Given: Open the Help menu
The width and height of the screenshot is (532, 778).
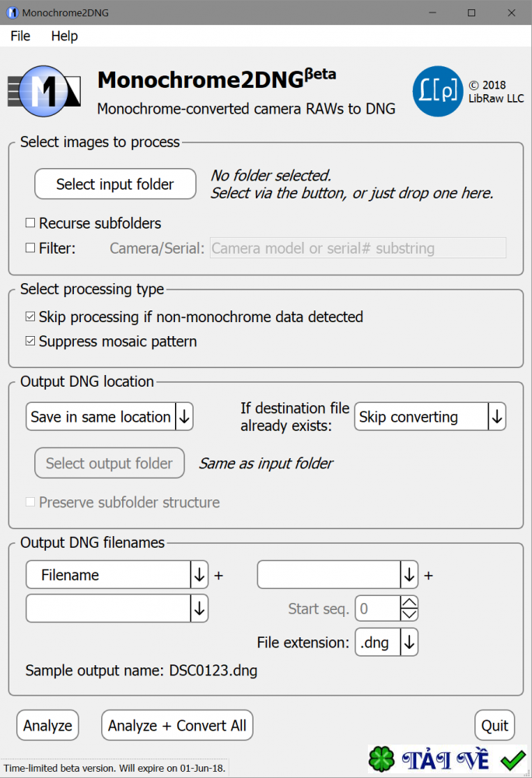Looking at the screenshot, I should click(x=65, y=36).
